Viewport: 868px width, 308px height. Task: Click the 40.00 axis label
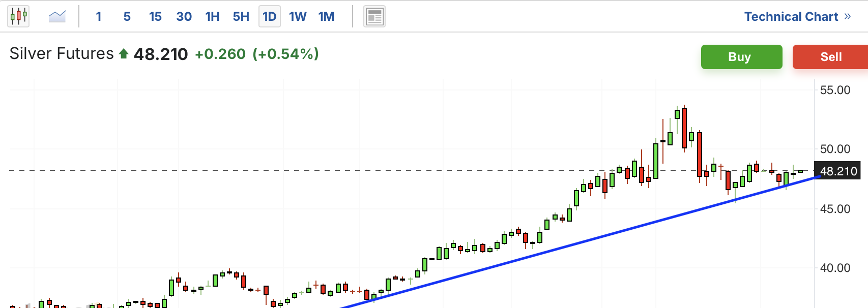pyautogui.click(x=835, y=268)
